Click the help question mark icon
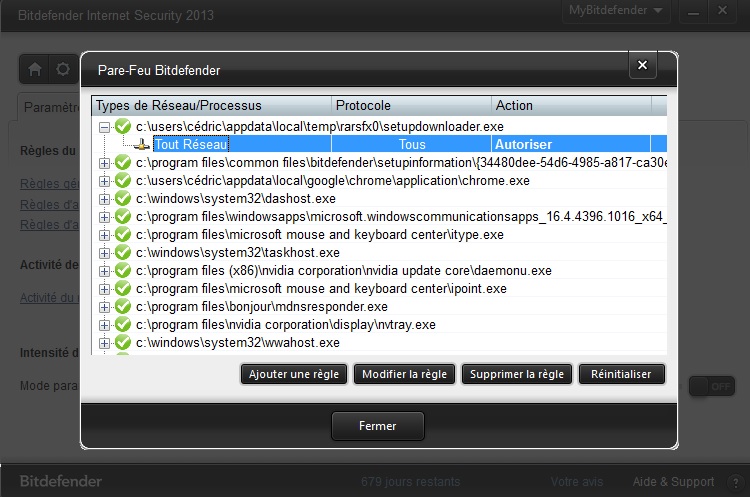This screenshot has height=497, width=750. pyautogui.click(x=736, y=482)
